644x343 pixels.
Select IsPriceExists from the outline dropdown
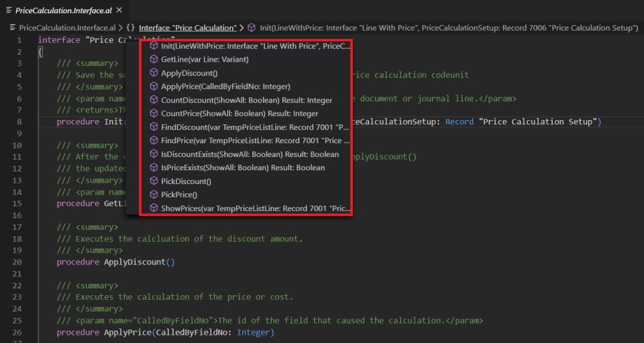click(243, 168)
